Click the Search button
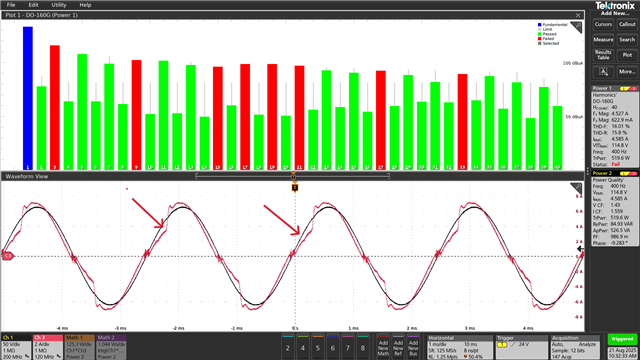640x360 pixels. click(627, 40)
